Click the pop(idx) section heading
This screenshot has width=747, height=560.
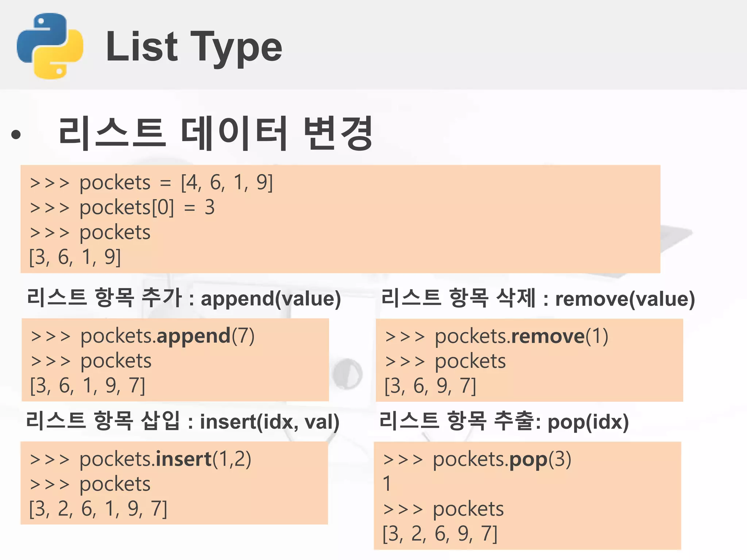[x=504, y=421]
